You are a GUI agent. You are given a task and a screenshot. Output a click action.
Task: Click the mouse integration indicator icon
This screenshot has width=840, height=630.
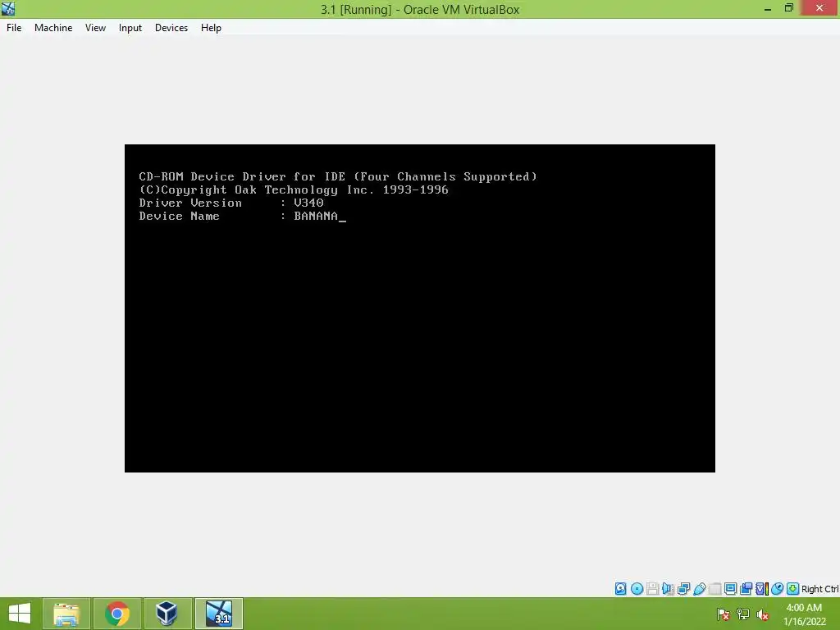778,589
